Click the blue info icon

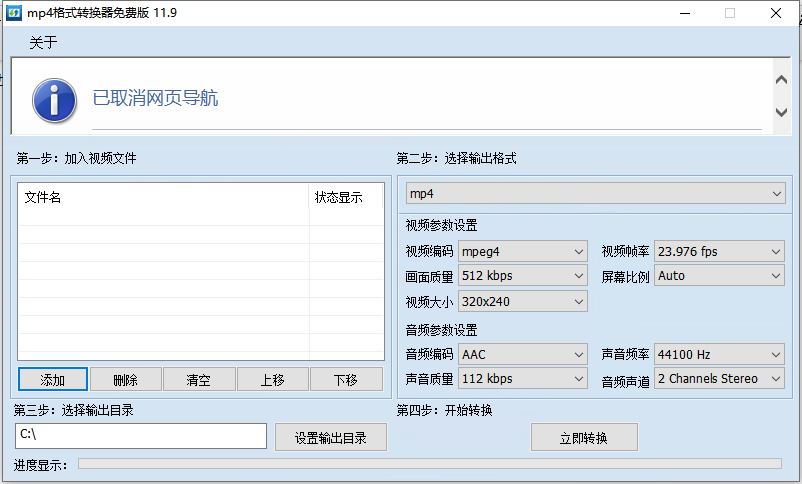tap(54, 100)
